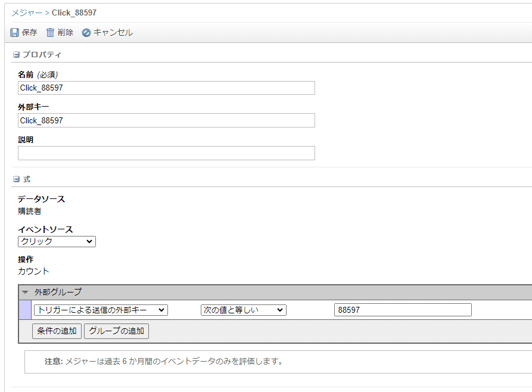Click the データソース label

click(41, 199)
